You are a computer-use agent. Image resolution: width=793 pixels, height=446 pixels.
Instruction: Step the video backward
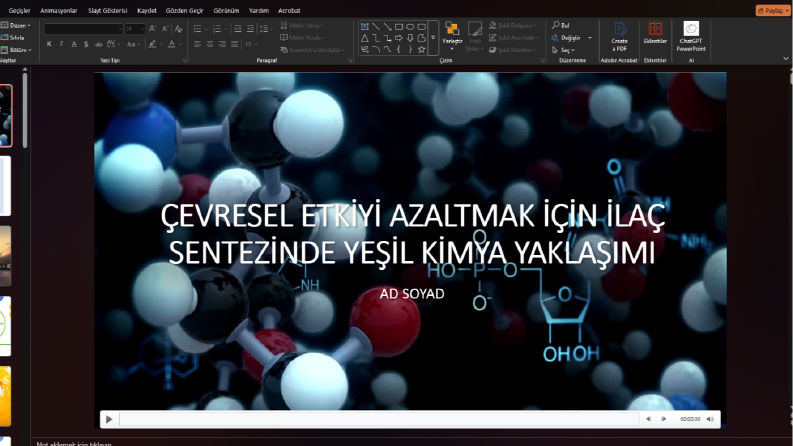click(x=648, y=419)
